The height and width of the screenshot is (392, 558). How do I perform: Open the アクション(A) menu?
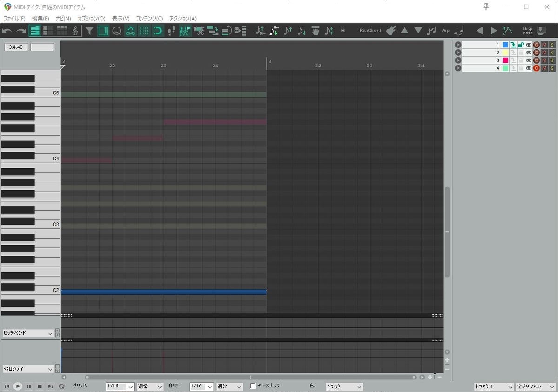(183, 19)
